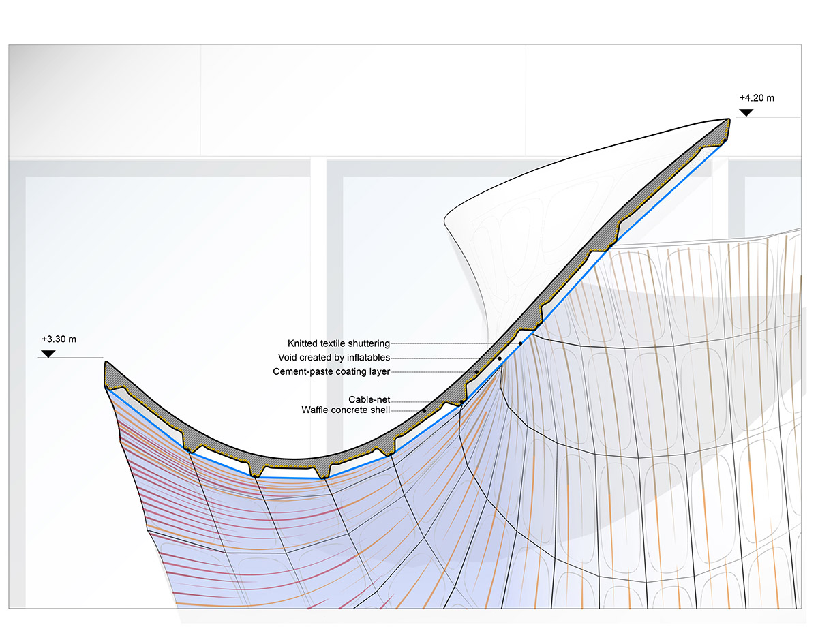This screenshot has height=644, width=818.
Task: Select the leader dot for Void created by inflatables
Action: click(x=499, y=359)
